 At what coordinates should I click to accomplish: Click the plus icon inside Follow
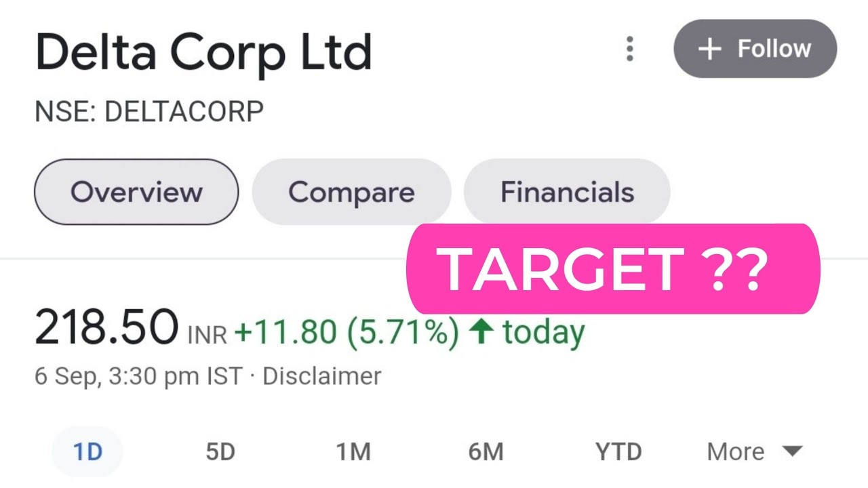[709, 49]
